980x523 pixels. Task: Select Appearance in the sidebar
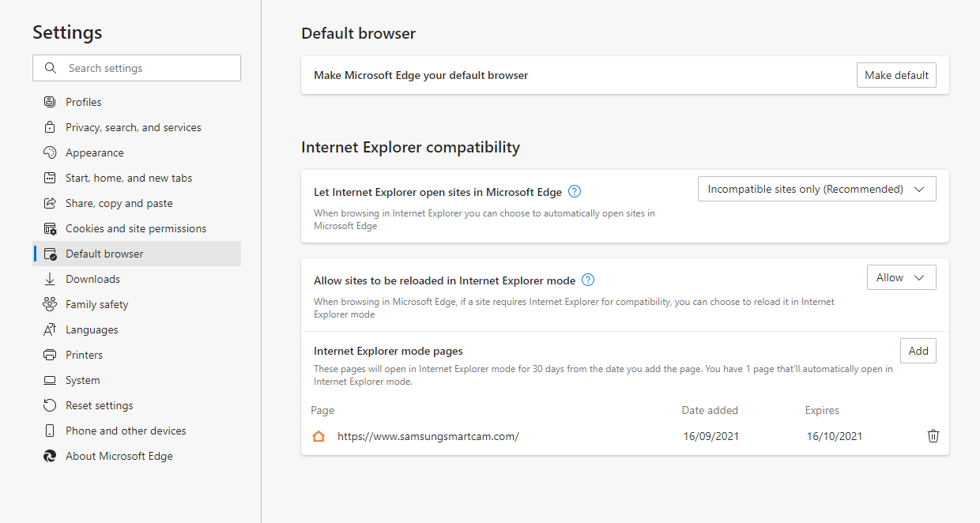(x=137, y=152)
